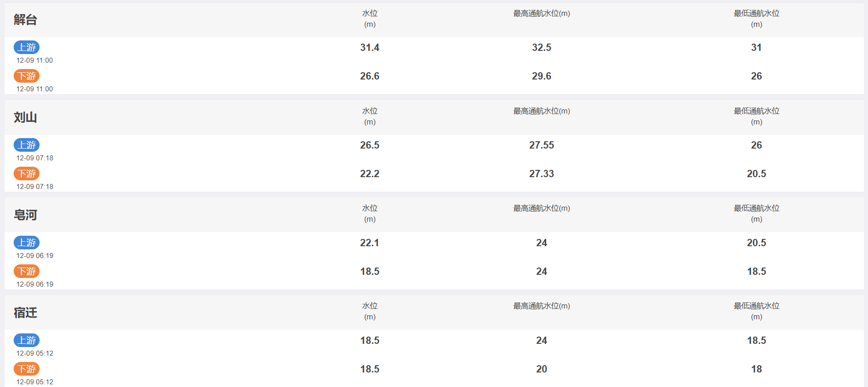
Task: Click the 最高通航水位 header in 解台 section
Action: coord(542,14)
